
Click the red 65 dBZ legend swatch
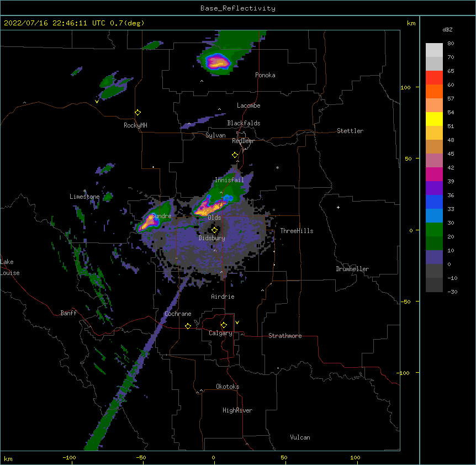click(434, 78)
